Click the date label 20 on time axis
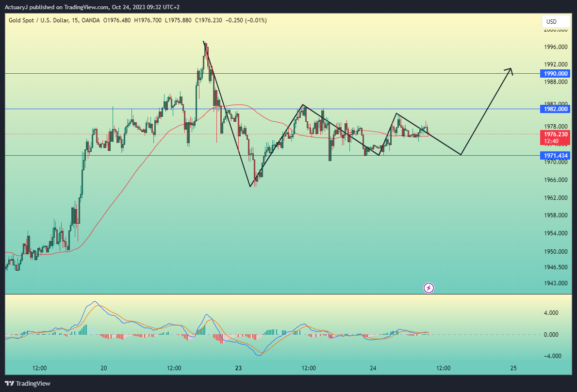Viewport: 577px width, 392px height. click(104, 368)
